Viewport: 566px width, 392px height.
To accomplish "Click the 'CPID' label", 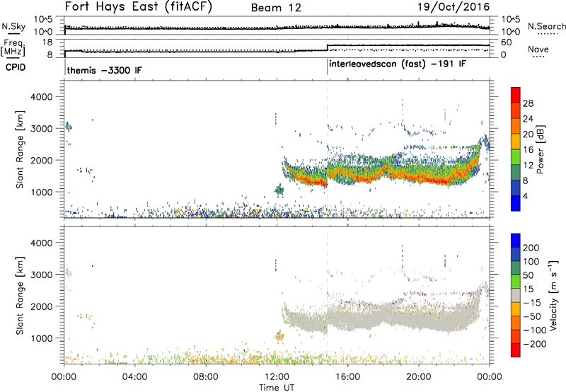I will (16, 67).
